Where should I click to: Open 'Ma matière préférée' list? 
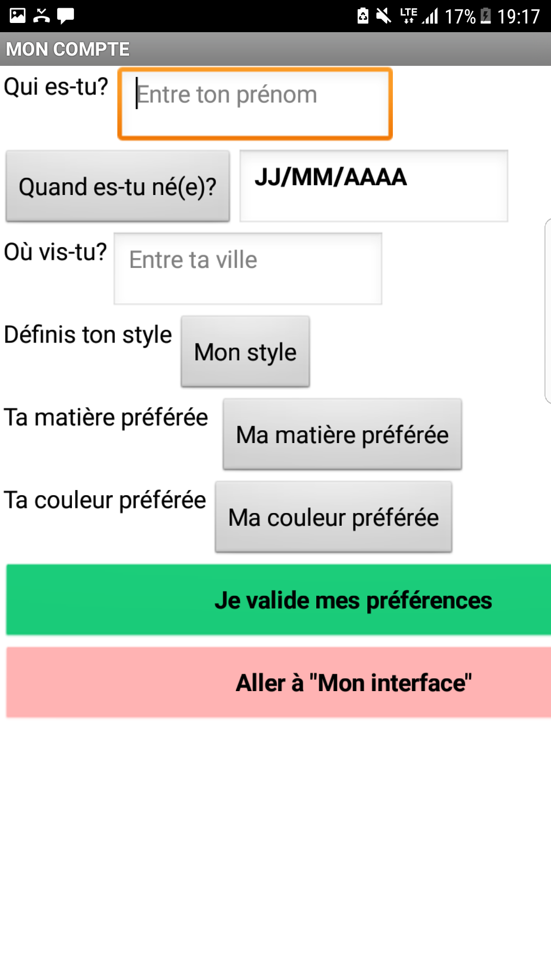(342, 434)
